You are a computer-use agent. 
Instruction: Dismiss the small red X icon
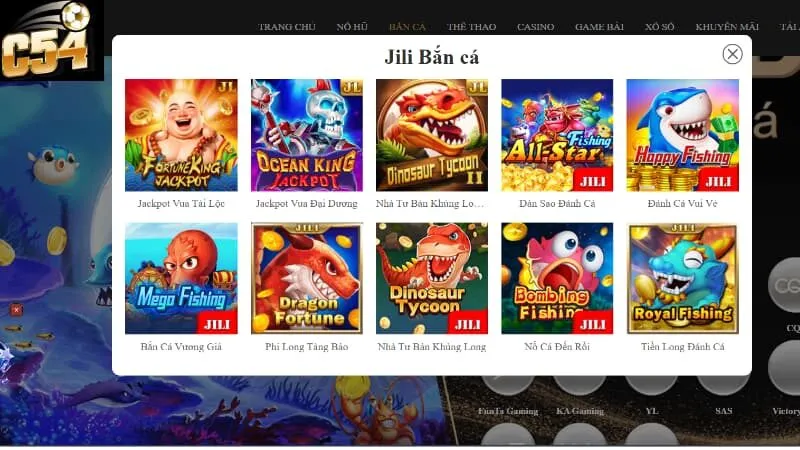click(x=16, y=310)
